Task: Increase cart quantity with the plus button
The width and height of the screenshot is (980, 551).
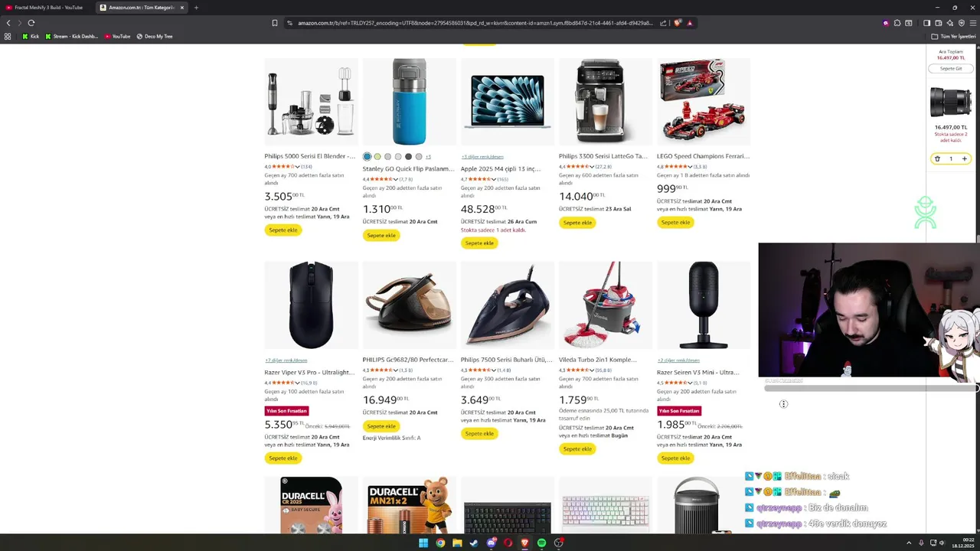Action: (x=965, y=159)
